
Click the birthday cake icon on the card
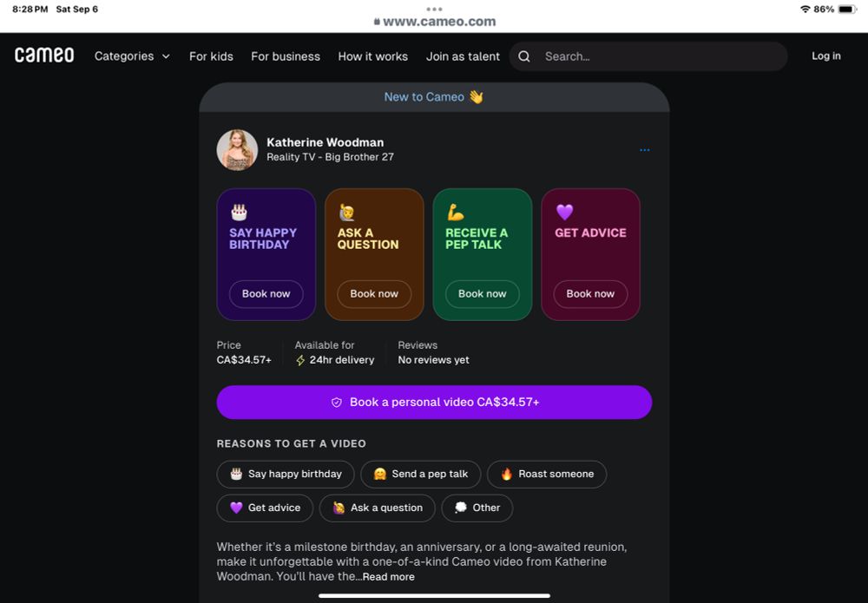pyautogui.click(x=239, y=212)
